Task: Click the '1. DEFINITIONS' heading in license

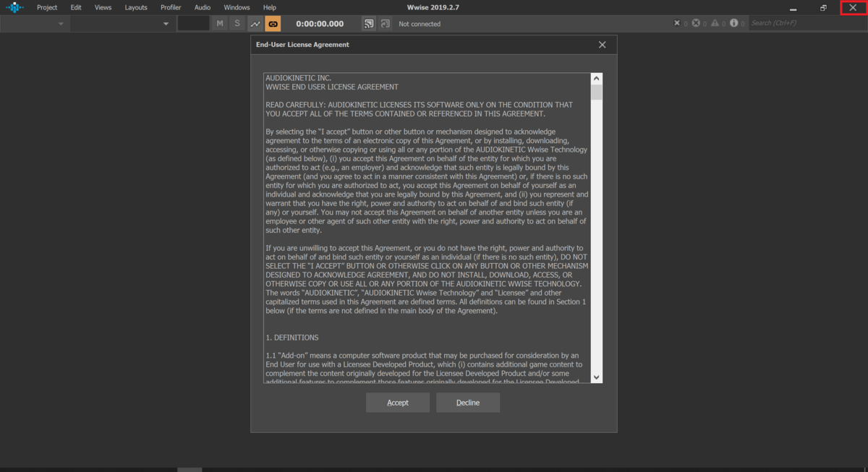Action: (x=292, y=338)
